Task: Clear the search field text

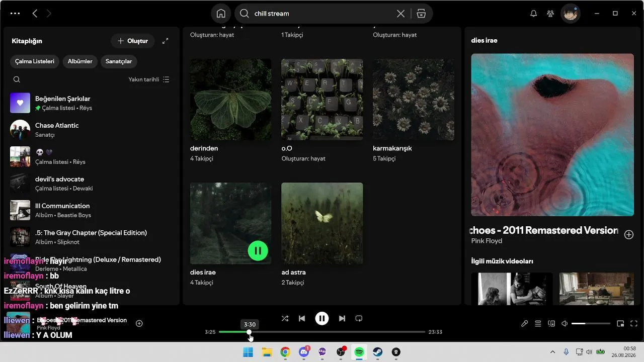Action: [x=400, y=14]
